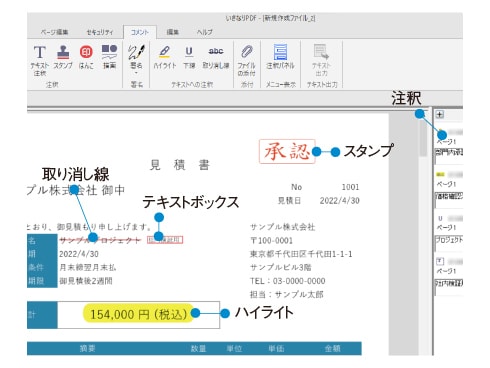Click the 摘要 table column header
The width and height of the screenshot is (490, 368).
pyautogui.click(x=87, y=348)
